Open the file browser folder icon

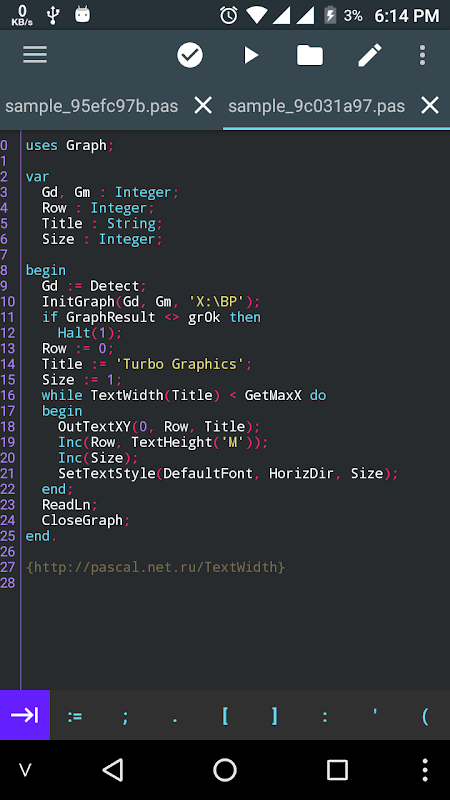(310, 55)
